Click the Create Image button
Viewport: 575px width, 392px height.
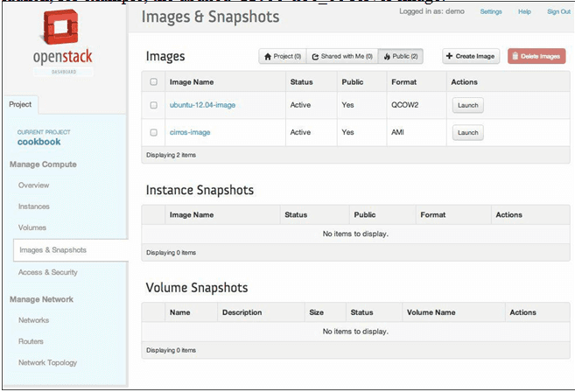coord(471,56)
